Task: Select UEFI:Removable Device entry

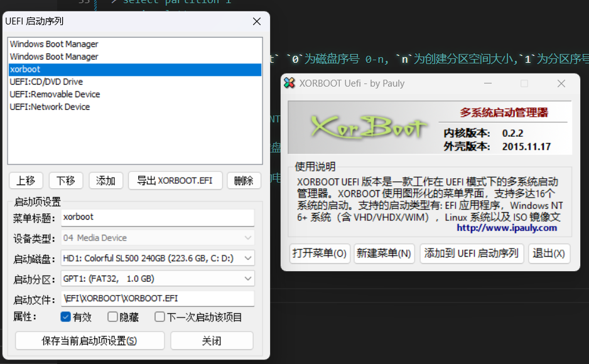Action: pos(135,94)
